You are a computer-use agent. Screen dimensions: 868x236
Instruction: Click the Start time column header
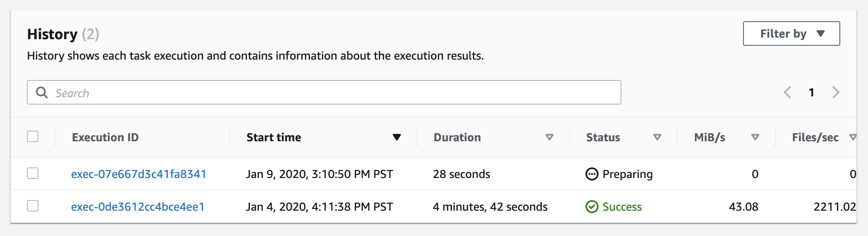click(274, 137)
